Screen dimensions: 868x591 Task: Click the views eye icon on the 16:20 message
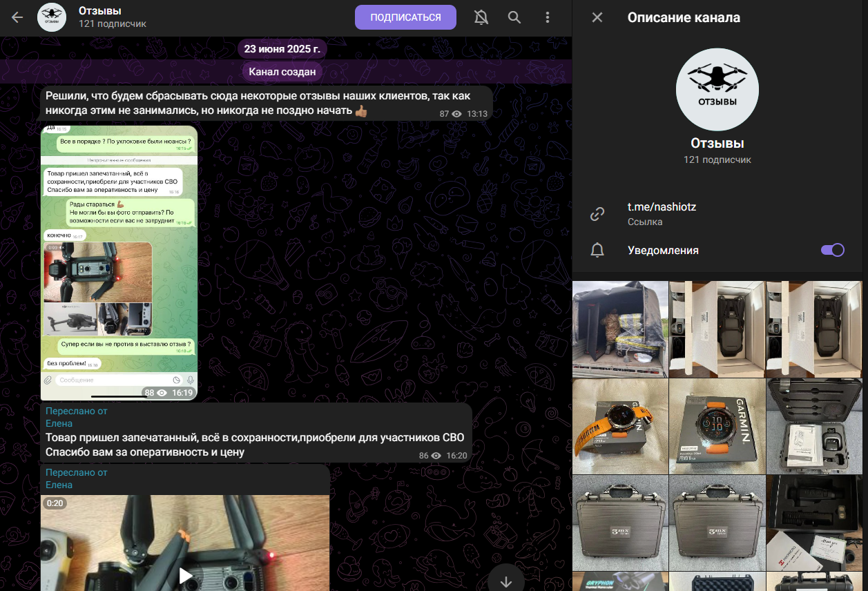click(436, 456)
